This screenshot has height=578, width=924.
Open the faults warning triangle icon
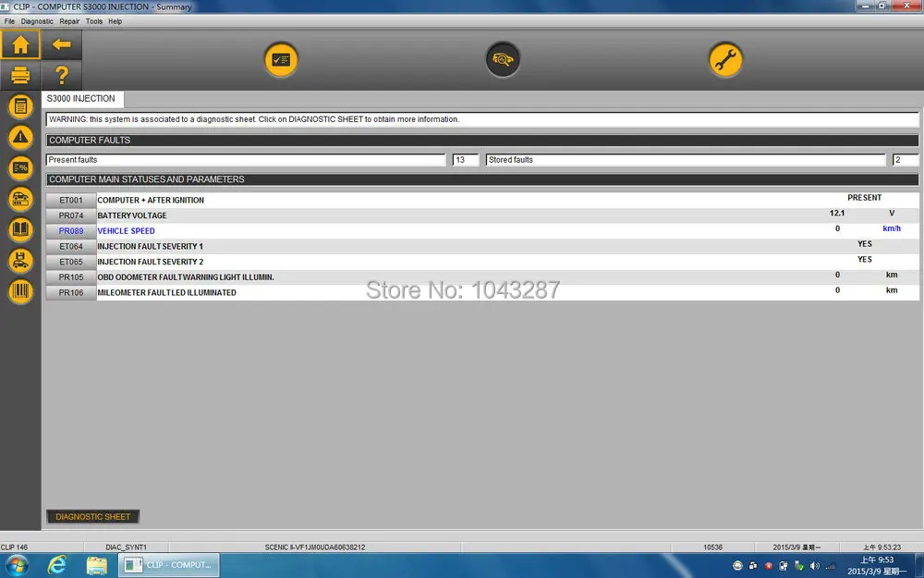coord(20,138)
